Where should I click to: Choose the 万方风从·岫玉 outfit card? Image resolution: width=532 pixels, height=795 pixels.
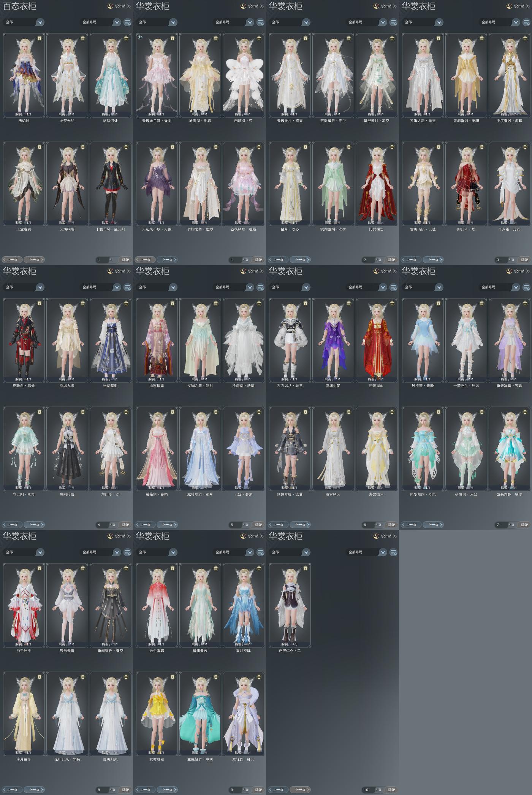pyautogui.click(x=290, y=340)
